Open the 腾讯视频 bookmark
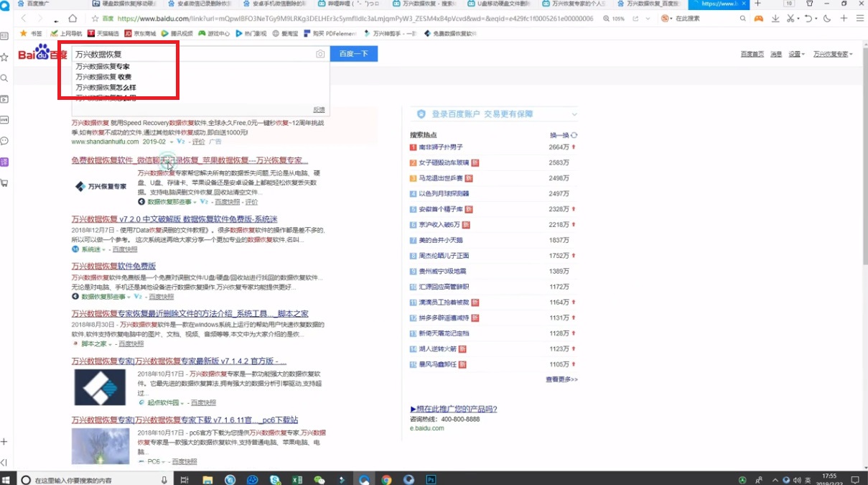Screen dimensions: 868x485 click(177, 33)
